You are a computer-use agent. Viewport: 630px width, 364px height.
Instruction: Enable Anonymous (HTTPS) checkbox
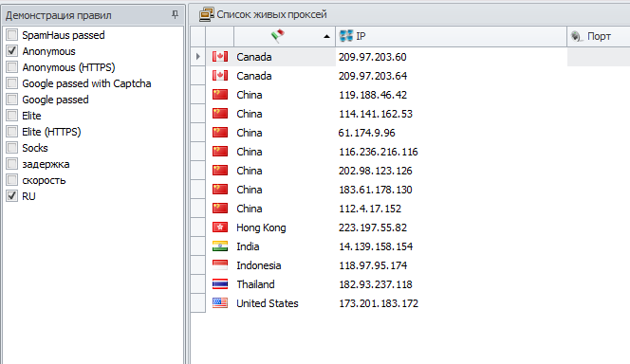click(x=12, y=67)
